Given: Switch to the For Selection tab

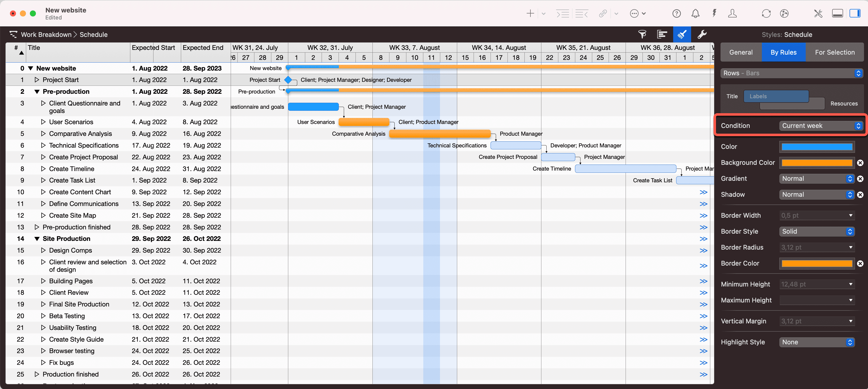Looking at the screenshot, I should [835, 52].
